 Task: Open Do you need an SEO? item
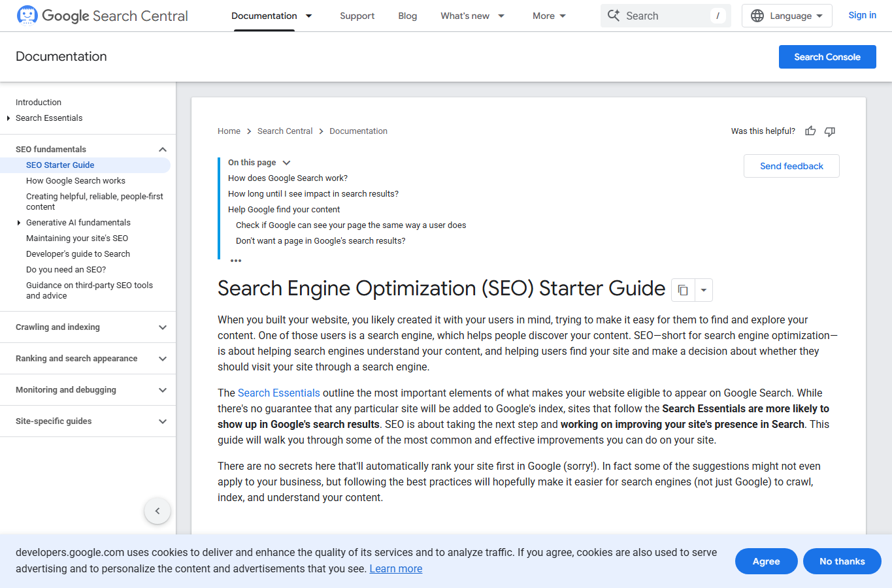[x=66, y=270]
